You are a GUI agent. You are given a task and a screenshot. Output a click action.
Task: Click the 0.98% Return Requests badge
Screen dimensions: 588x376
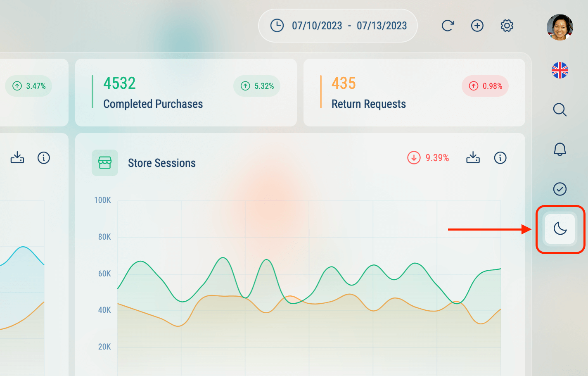click(x=485, y=86)
